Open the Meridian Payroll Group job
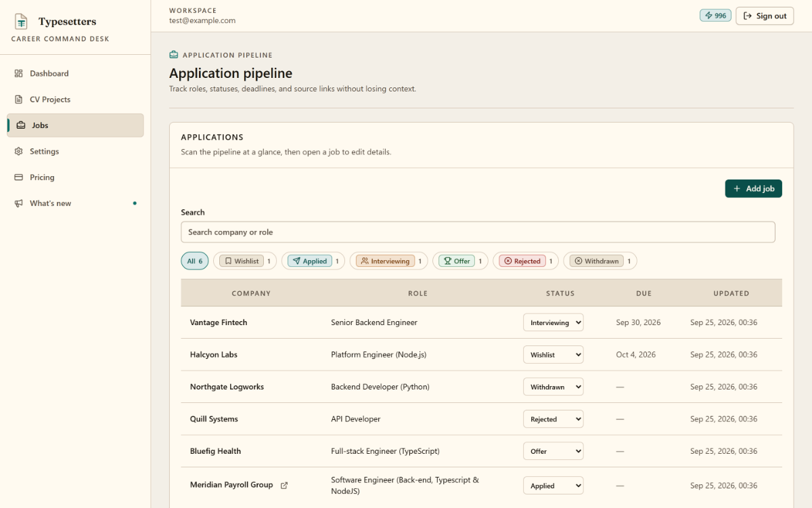Image resolution: width=812 pixels, height=508 pixels. click(231, 485)
